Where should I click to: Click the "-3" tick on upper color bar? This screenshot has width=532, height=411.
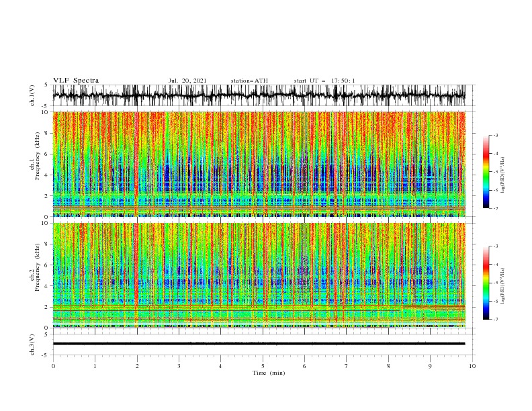click(496, 135)
